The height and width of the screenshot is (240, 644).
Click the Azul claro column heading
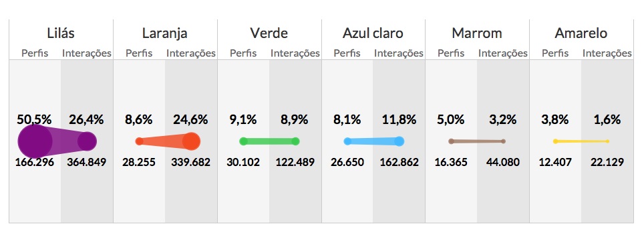373,33
